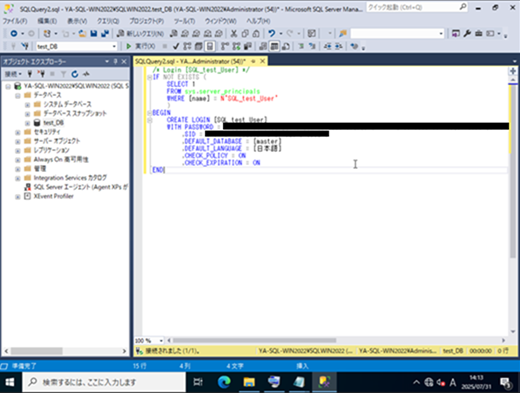Refresh Object Explorer with the circular arrow icon
This screenshot has height=393, width=520.
pyautogui.click(x=75, y=74)
